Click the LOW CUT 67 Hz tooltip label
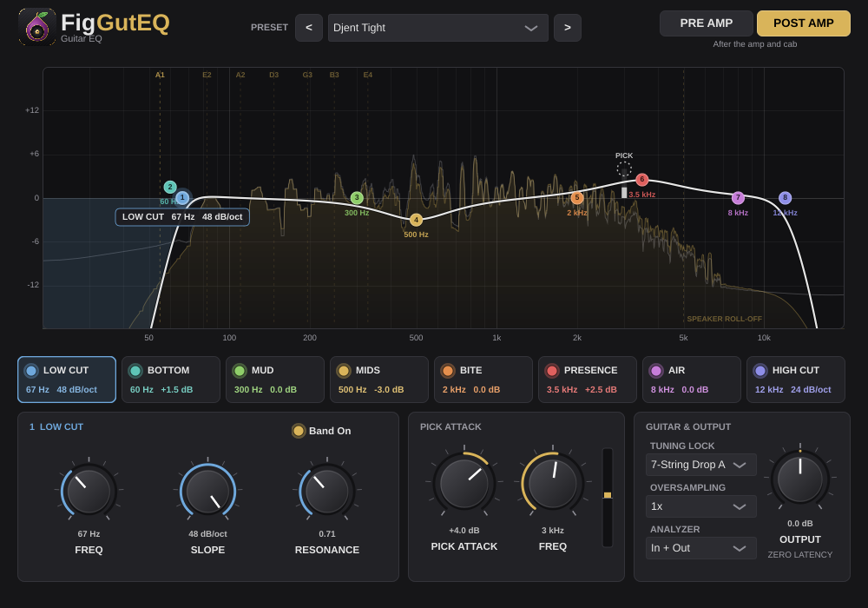Screen dimensions: 868x608 [x=182, y=217]
